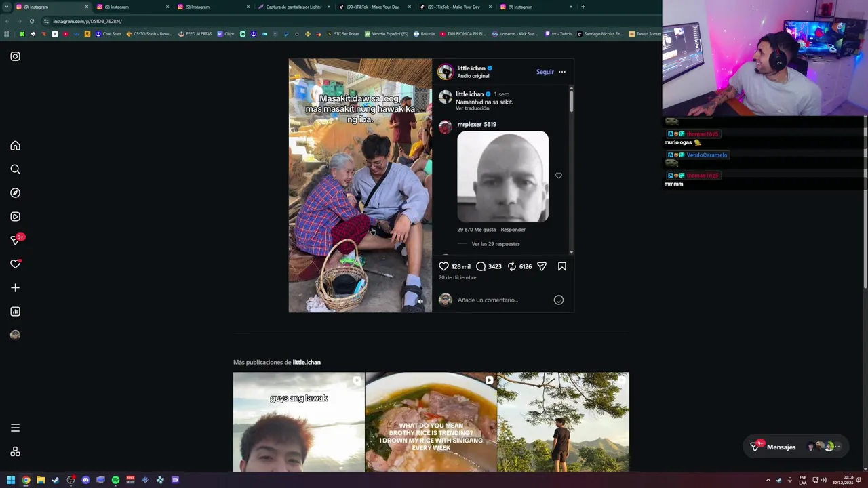Open Chat Stats bookmark
Screen dimensions: 868x488
108,34
